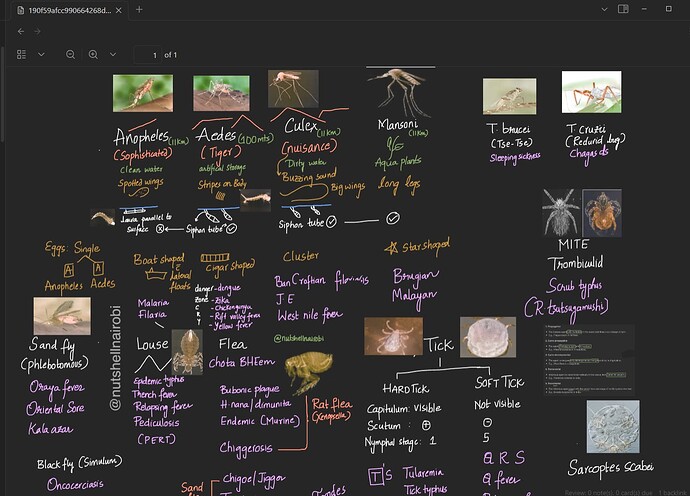Close the 190f59afcc990664268d tab
690x496 pixels.
(x=119, y=10)
